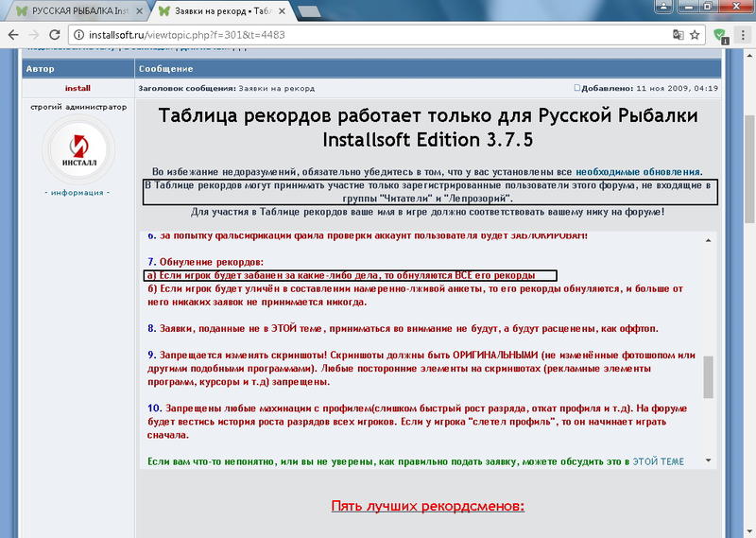Open site info icon in address bar
The width and height of the screenshot is (756, 538).
click(78, 35)
